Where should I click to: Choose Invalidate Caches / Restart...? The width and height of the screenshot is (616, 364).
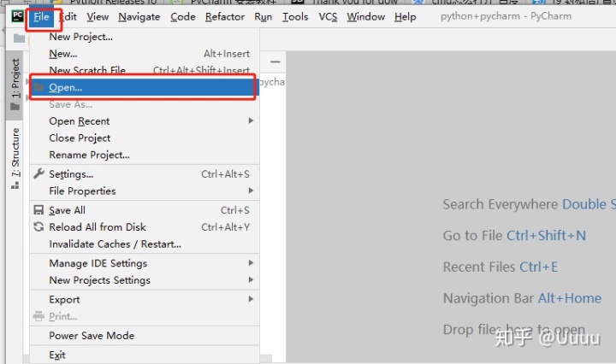point(145,244)
